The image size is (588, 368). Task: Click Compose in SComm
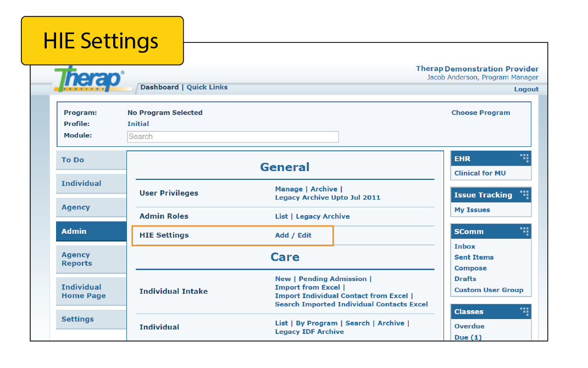coord(470,268)
